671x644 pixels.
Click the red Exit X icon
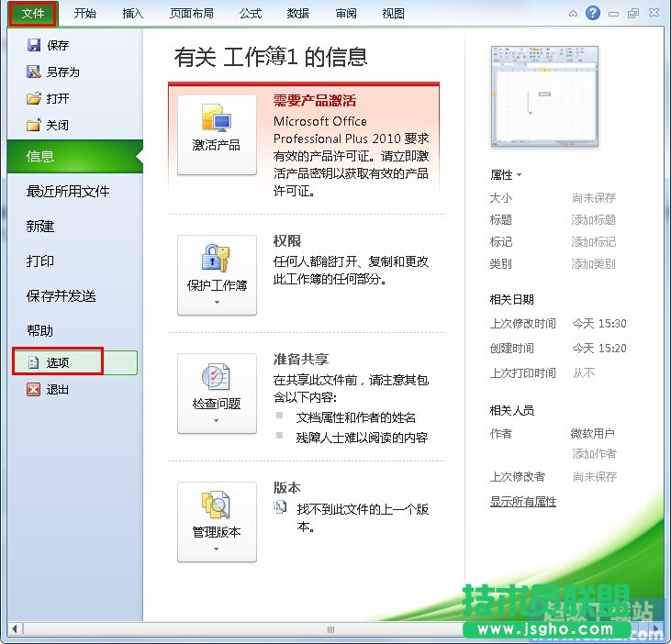[33, 390]
